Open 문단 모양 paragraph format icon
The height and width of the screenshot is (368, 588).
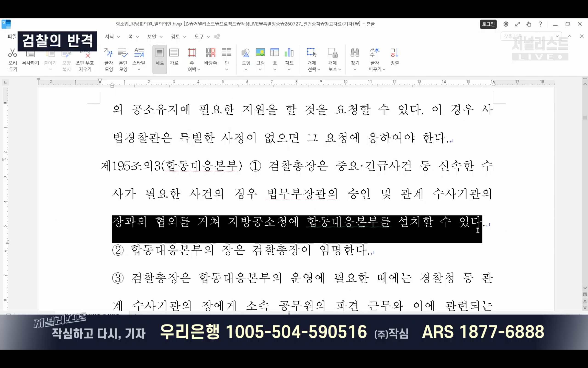[x=123, y=53]
